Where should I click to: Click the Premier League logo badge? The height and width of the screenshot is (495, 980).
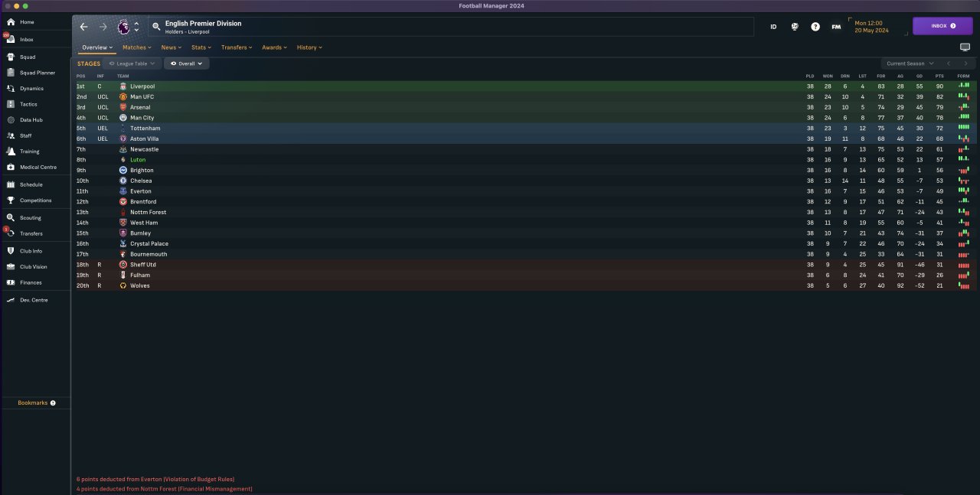pyautogui.click(x=123, y=27)
